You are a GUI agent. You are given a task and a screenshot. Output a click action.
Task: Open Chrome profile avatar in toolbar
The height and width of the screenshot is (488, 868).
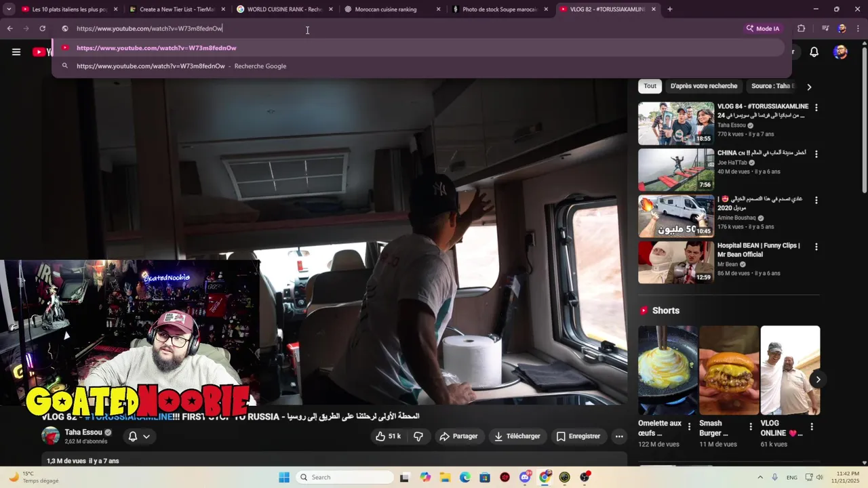(842, 28)
